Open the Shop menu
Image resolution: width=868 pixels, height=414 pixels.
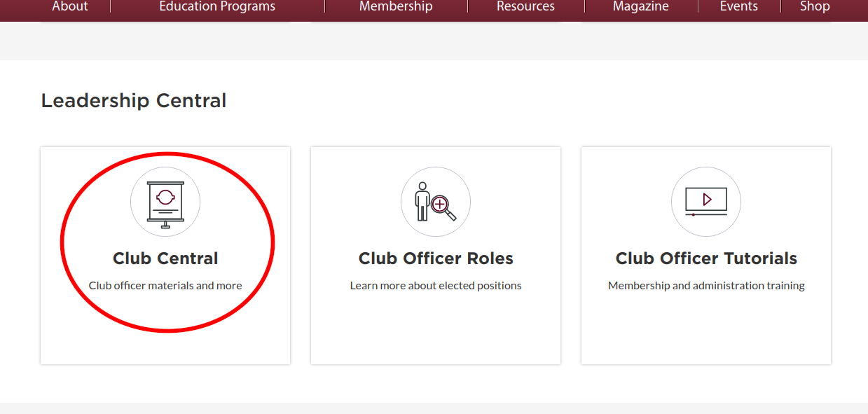[815, 7]
